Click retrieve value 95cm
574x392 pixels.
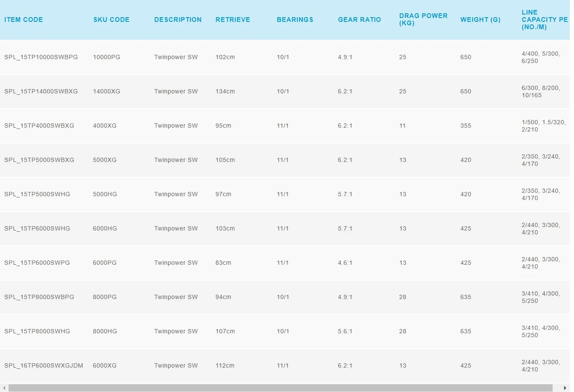point(223,126)
